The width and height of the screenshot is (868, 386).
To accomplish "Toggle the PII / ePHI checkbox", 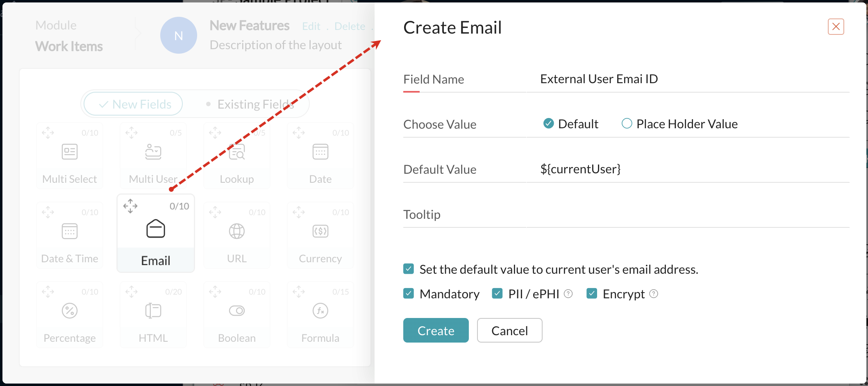I will point(498,293).
